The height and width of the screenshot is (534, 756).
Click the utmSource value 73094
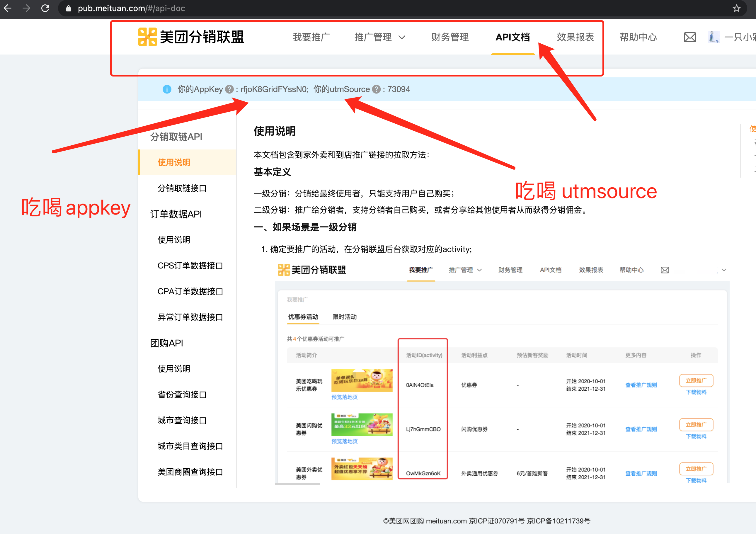[399, 89]
